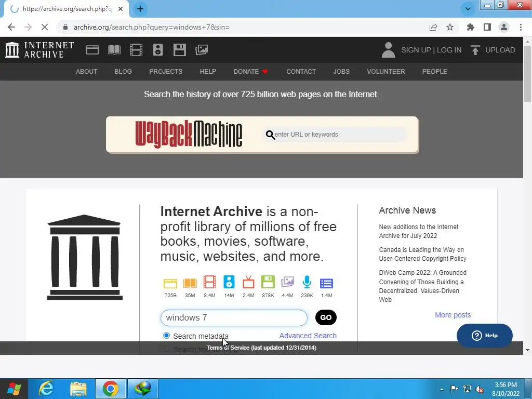Open the BLOG menu item
The image size is (532, 399).
(123, 72)
